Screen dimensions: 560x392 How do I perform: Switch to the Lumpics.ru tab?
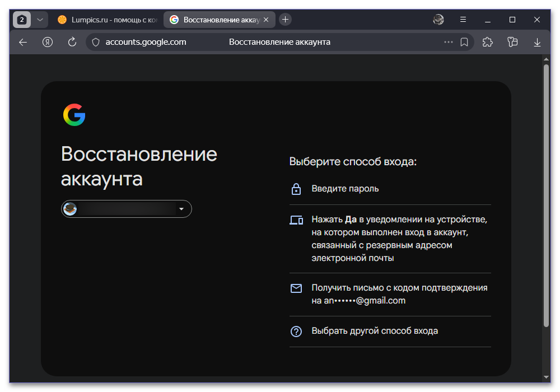tap(107, 20)
